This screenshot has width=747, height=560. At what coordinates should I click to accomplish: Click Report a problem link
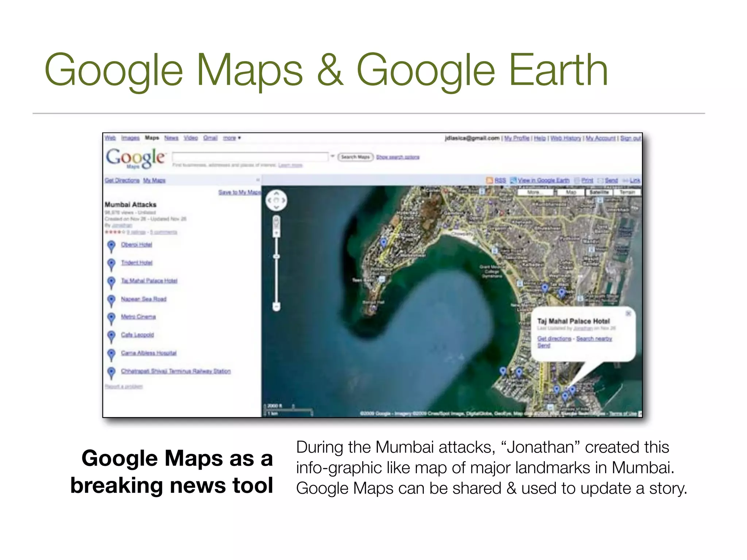point(124,386)
